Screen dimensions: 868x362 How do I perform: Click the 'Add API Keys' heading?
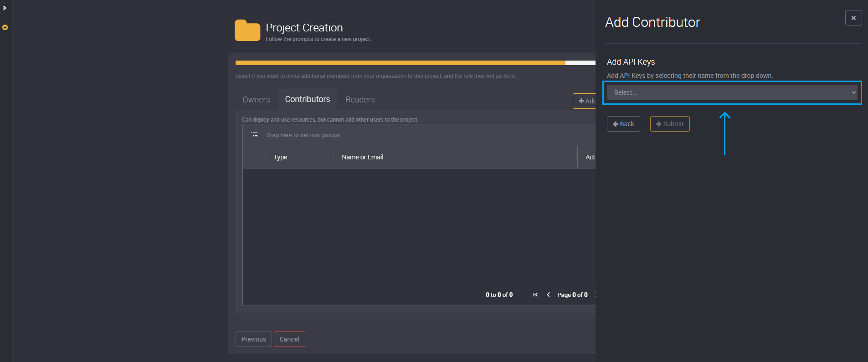click(631, 62)
